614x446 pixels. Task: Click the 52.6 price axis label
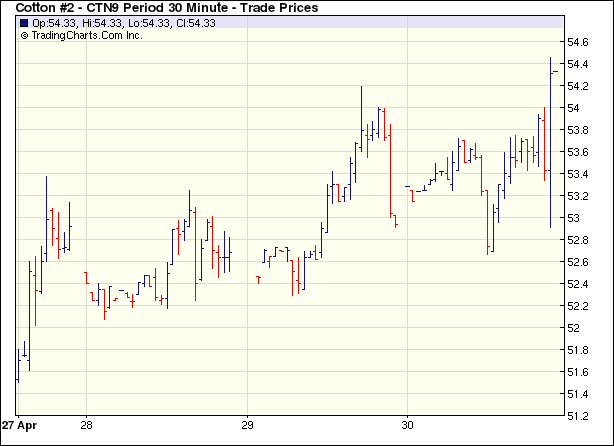click(579, 262)
